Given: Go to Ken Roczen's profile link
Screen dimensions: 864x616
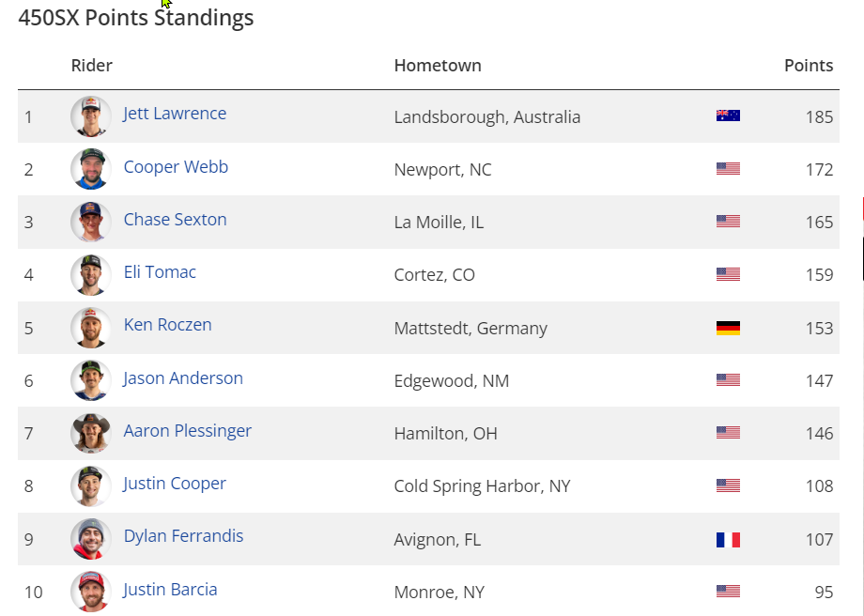Looking at the screenshot, I should [167, 325].
